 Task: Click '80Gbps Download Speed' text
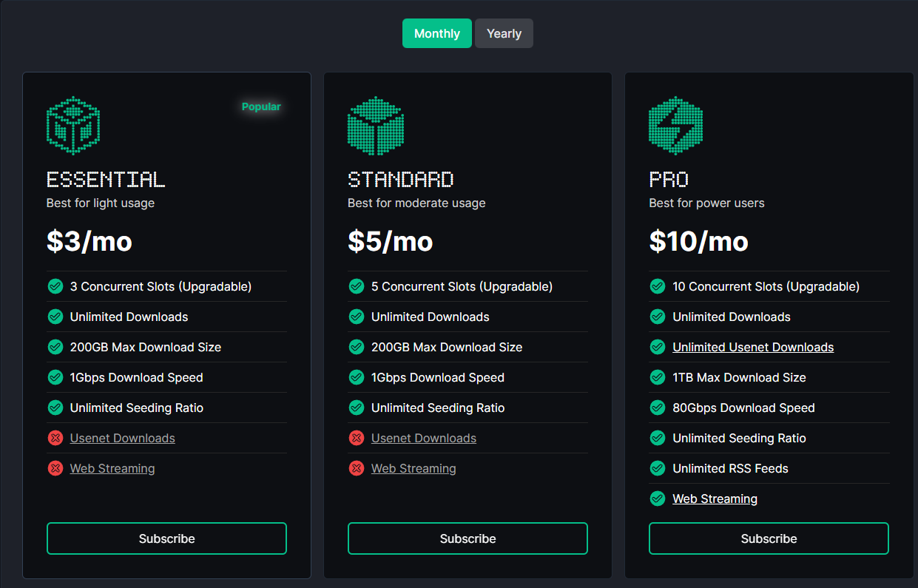(x=743, y=408)
